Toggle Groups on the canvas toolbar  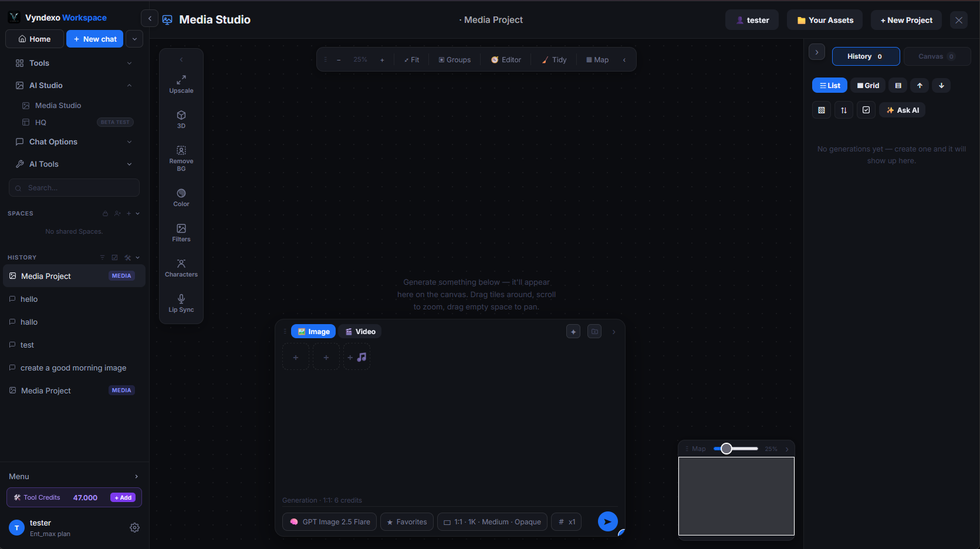[x=455, y=60]
